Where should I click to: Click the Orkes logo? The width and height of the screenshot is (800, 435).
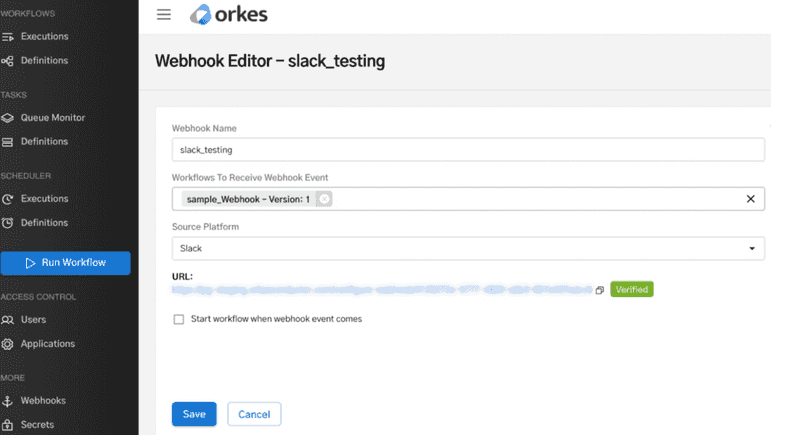click(229, 14)
